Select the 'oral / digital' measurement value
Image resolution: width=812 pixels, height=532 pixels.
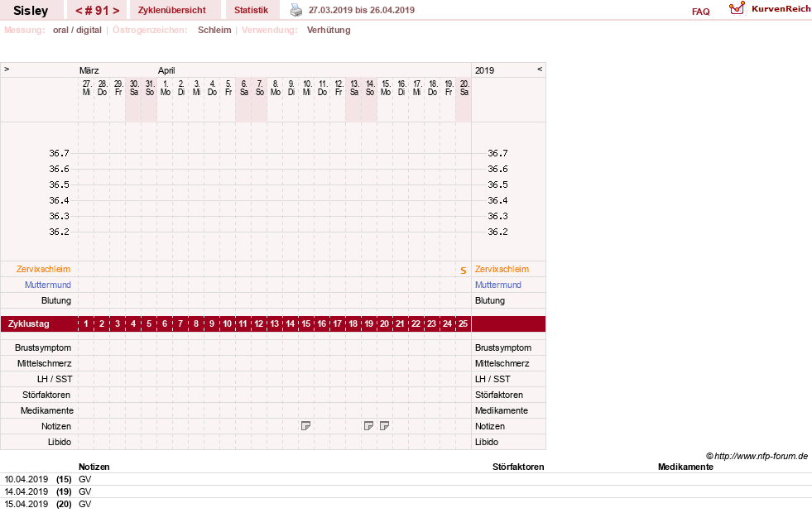coord(77,30)
